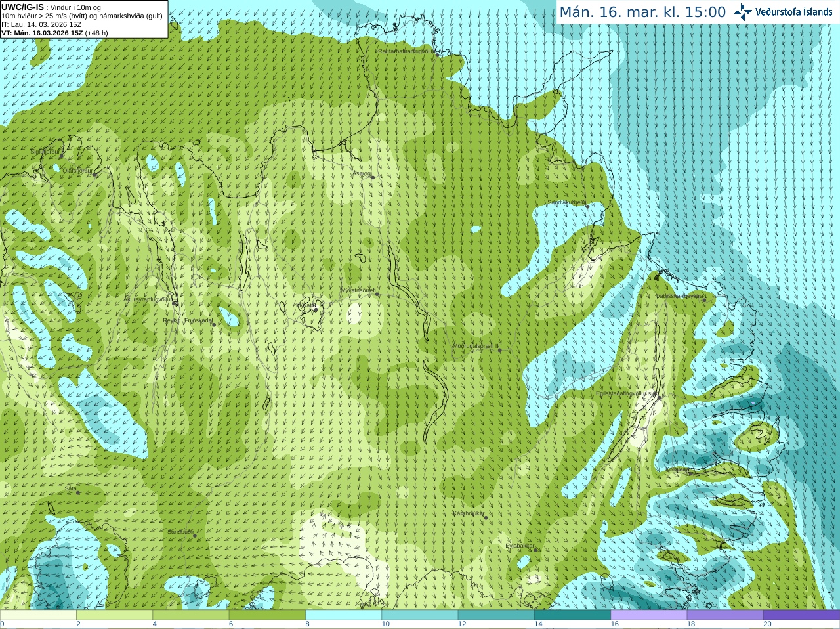Click the VT: Mán. 16.03.2026 15Z line

54,33
